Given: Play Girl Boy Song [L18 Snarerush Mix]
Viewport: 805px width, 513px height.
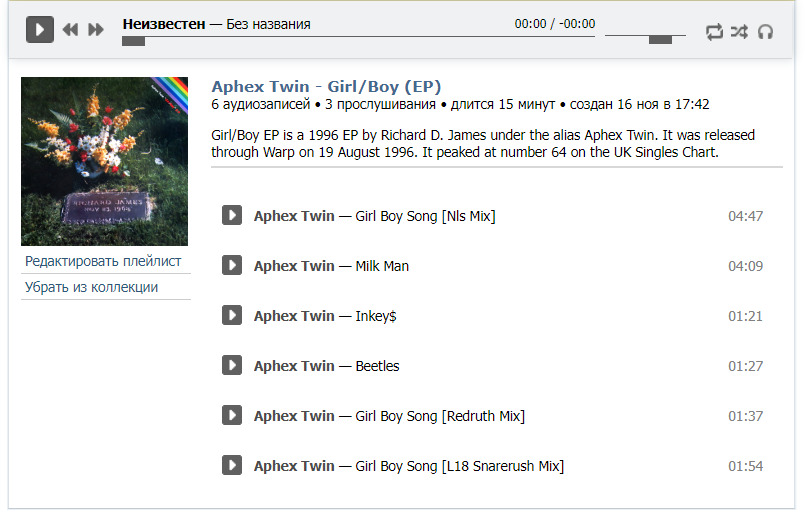Looking at the screenshot, I should [232, 465].
